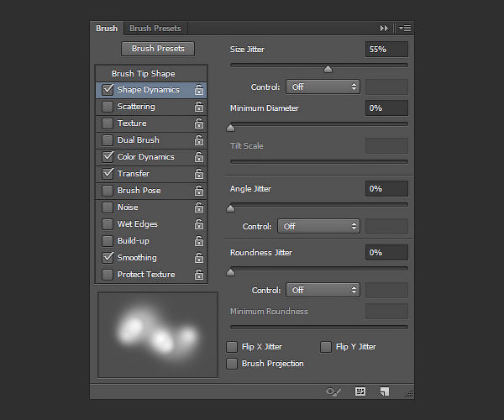Image resolution: width=504 pixels, height=420 pixels.
Task: Click the Angle Jitter value field
Action: click(x=386, y=189)
